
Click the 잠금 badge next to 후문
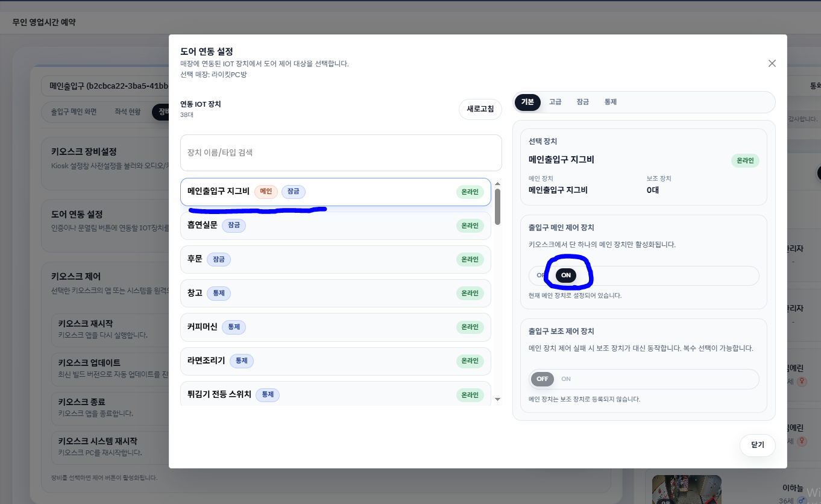tap(218, 259)
